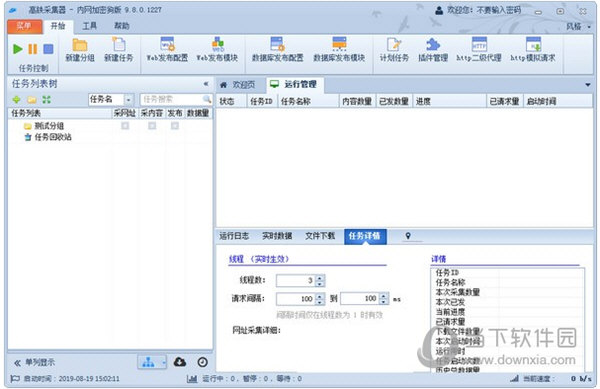
Task: Click the green plus icon in task tree toolbar
Action: point(16,100)
